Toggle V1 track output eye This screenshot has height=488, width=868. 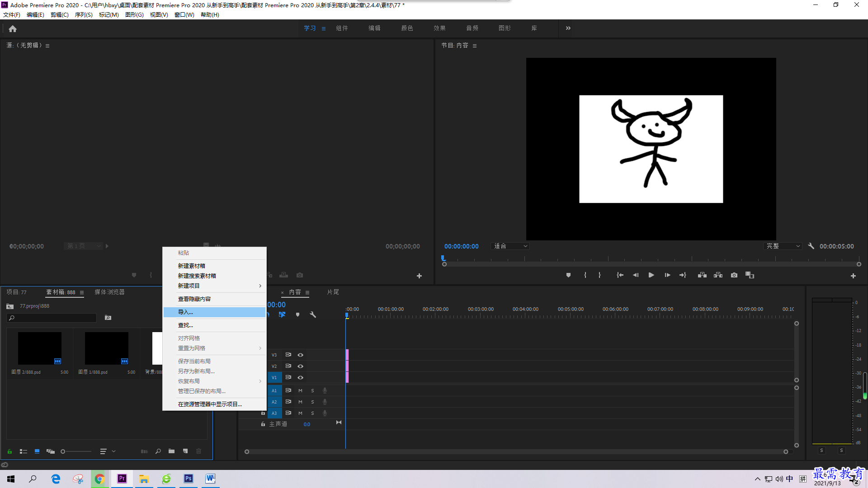300,378
